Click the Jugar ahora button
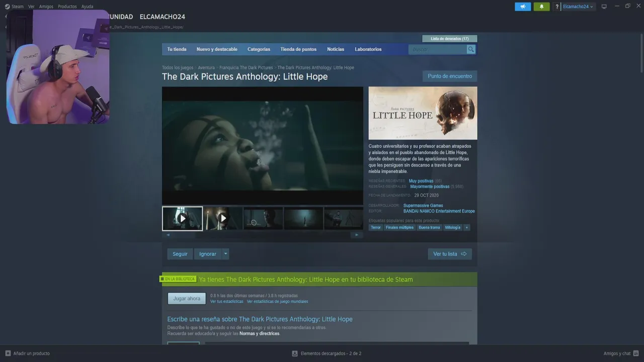The height and width of the screenshot is (362, 644). click(187, 299)
